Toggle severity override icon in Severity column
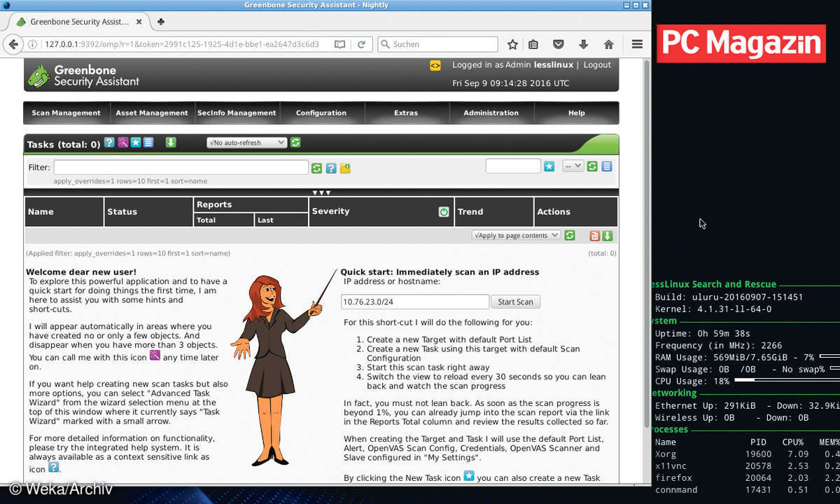This screenshot has width=840, height=504. point(444,211)
